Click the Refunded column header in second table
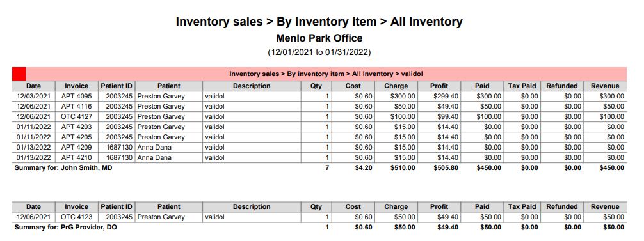The height and width of the screenshot is (241, 644). coord(562,207)
